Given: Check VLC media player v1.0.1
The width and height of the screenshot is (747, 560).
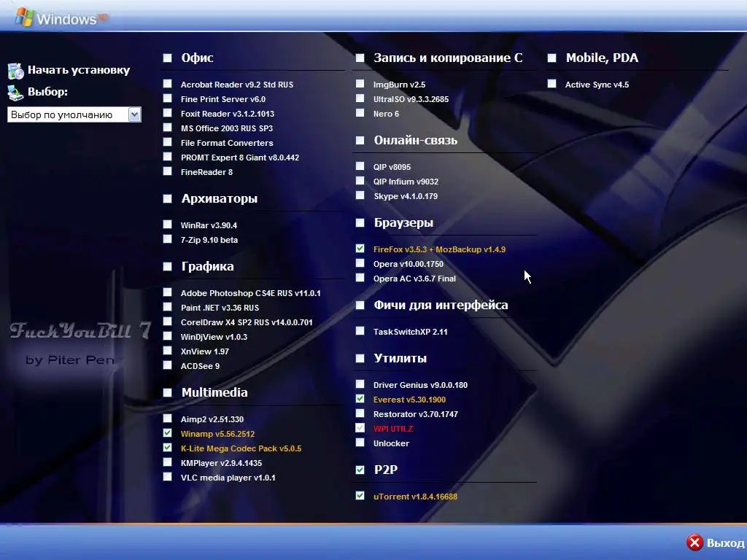Looking at the screenshot, I should click(167, 477).
